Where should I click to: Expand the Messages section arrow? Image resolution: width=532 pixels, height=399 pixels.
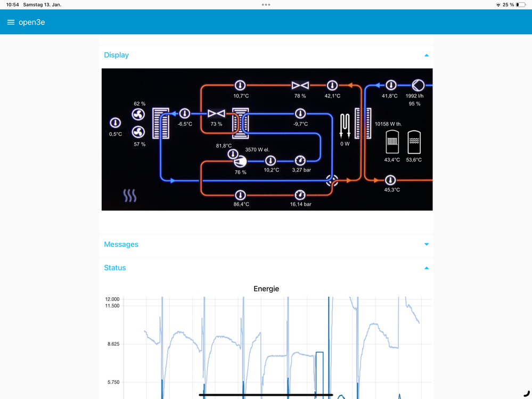click(x=427, y=245)
